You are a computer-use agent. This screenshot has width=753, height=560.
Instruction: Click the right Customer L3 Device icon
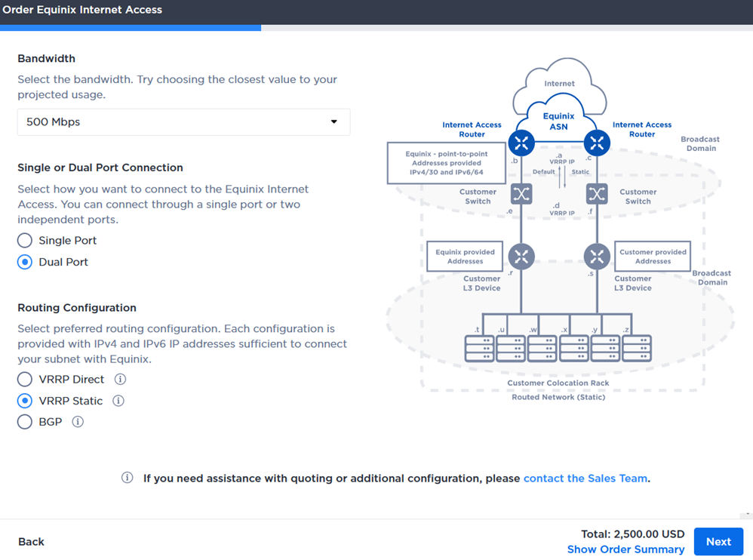pyautogui.click(x=597, y=257)
